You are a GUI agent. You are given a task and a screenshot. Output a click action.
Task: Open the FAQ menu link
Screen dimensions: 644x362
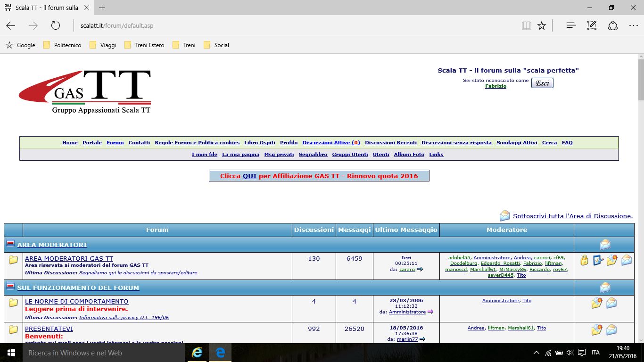click(x=567, y=143)
